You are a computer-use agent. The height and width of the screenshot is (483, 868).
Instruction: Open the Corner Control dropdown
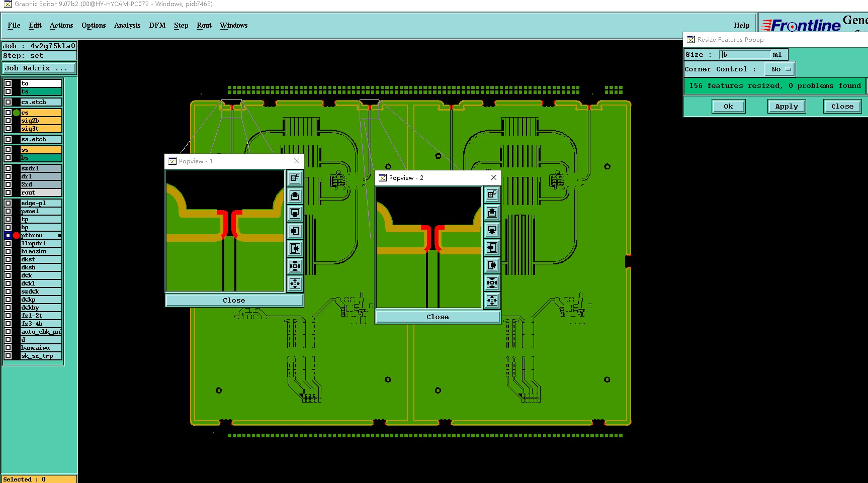point(780,69)
